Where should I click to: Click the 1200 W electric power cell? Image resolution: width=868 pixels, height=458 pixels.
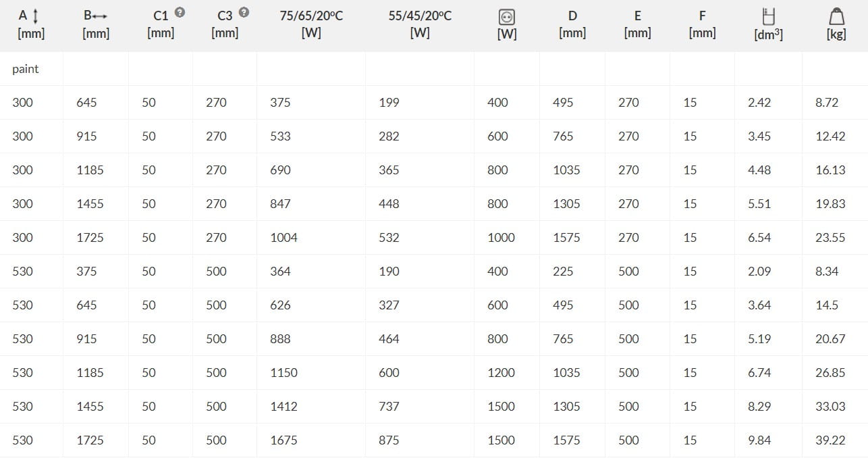point(501,373)
